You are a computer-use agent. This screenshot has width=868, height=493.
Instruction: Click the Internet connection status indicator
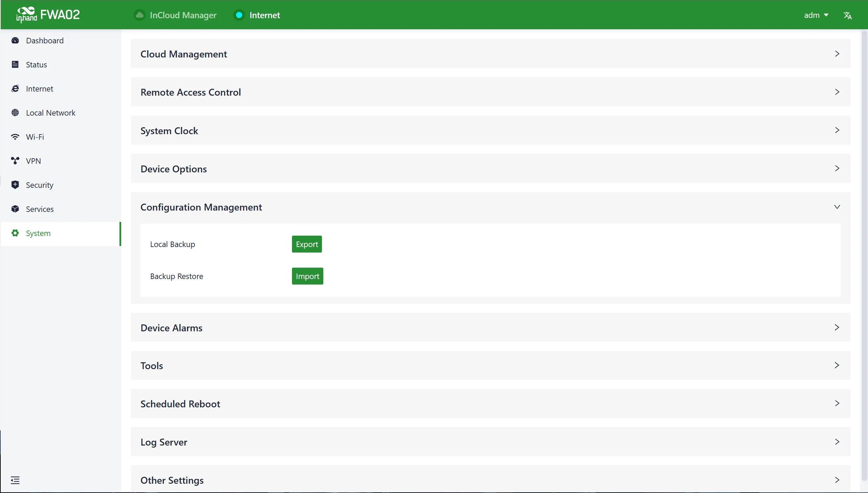(239, 15)
